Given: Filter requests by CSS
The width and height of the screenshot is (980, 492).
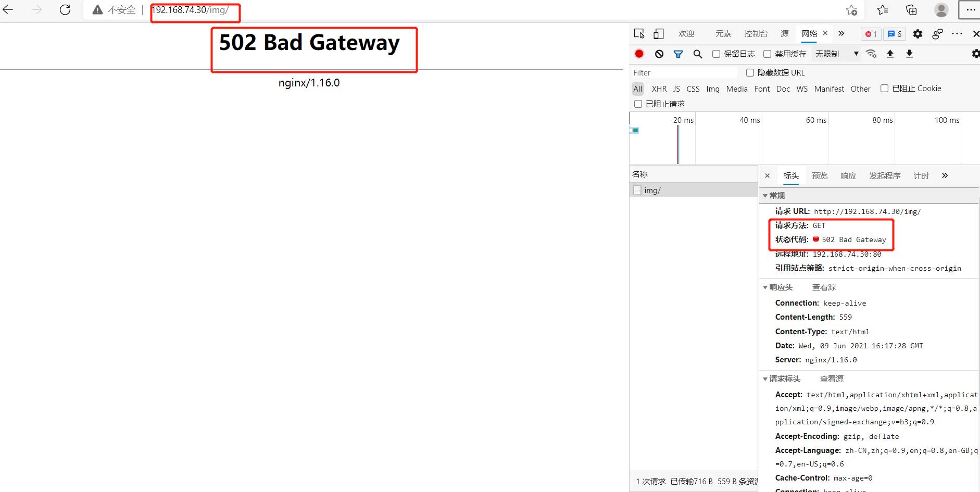Looking at the screenshot, I should click(693, 89).
